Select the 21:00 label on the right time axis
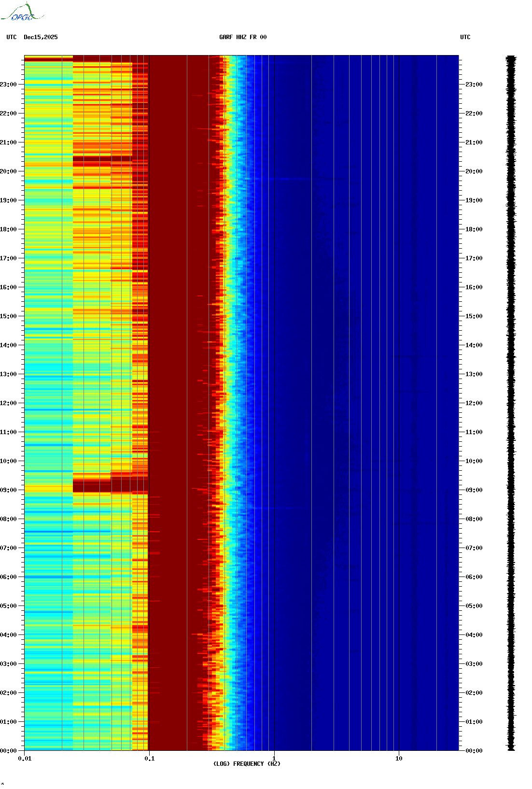 click(x=474, y=142)
